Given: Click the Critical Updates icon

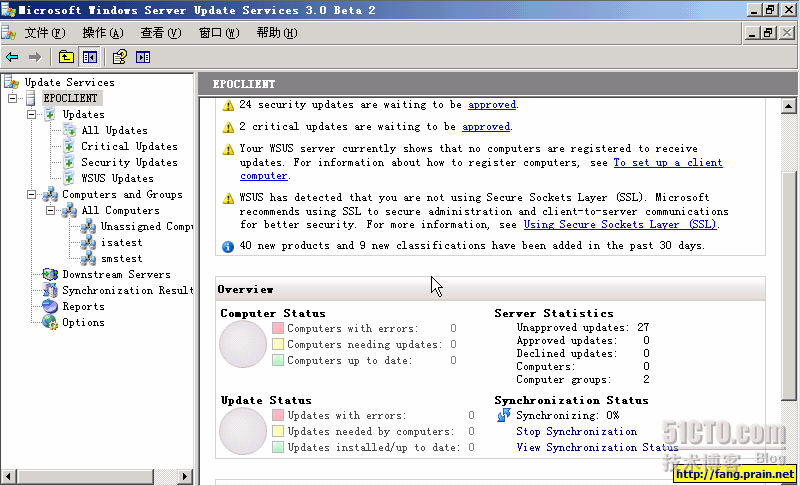Looking at the screenshot, I should pyautogui.click(x=69, y=146).
